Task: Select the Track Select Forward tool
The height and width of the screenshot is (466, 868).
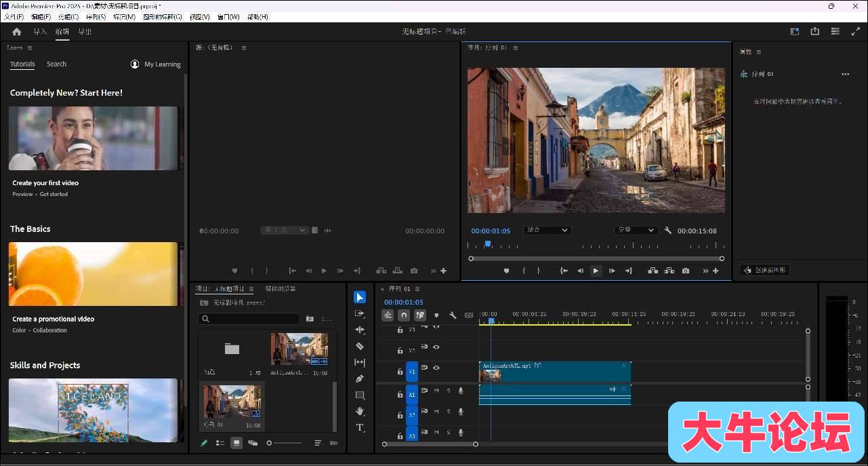Action: tap(360, 313)
